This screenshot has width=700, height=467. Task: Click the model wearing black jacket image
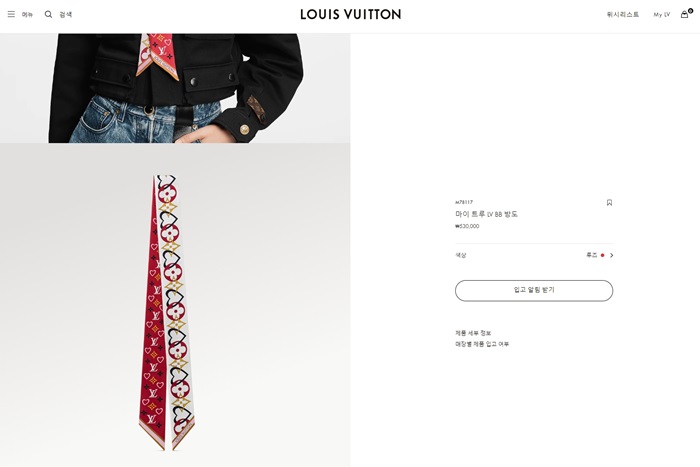[175, 88]
